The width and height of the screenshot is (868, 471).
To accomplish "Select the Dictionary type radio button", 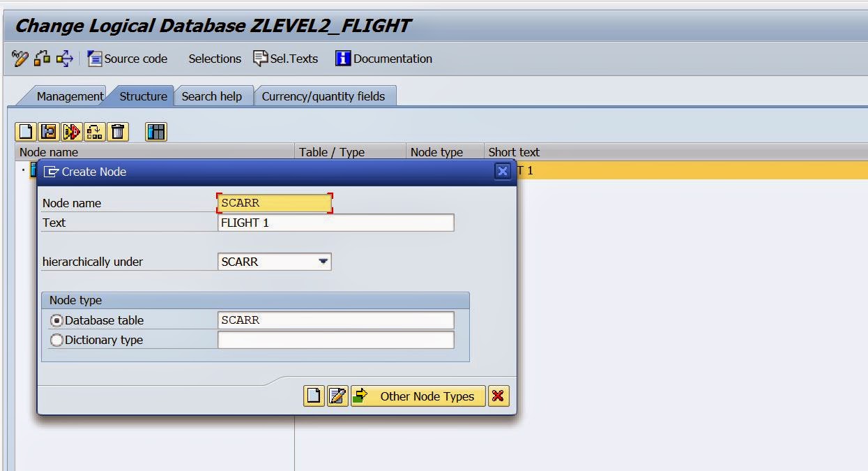I will (x=56, y=340).
